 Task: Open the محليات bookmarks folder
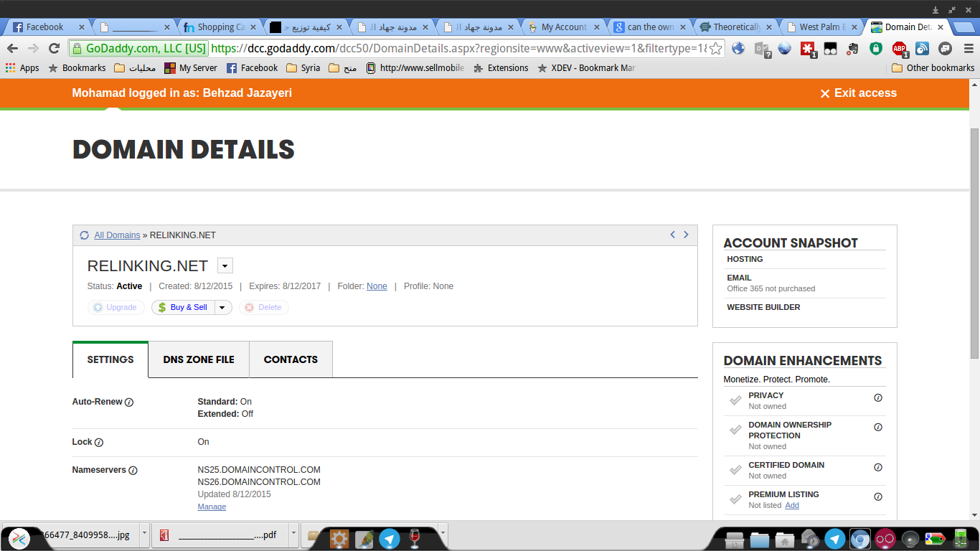tap(136, 68)
